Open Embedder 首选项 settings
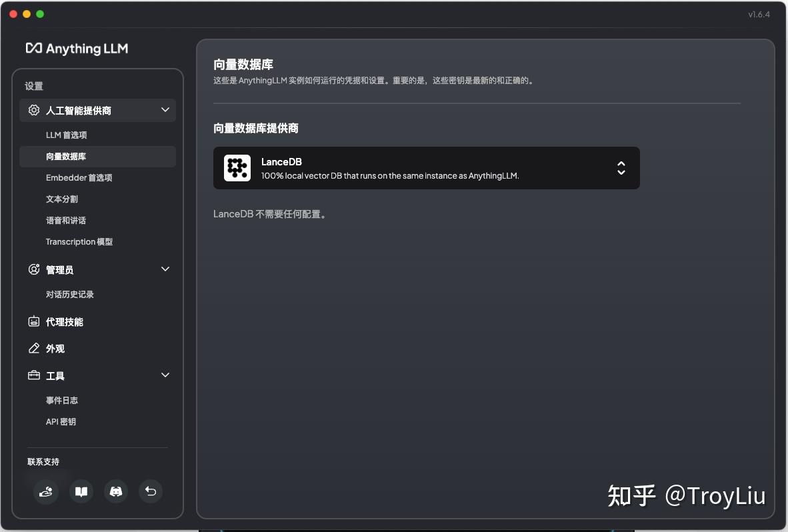This screenshot has height=532, width=788. tap(79, 178)
